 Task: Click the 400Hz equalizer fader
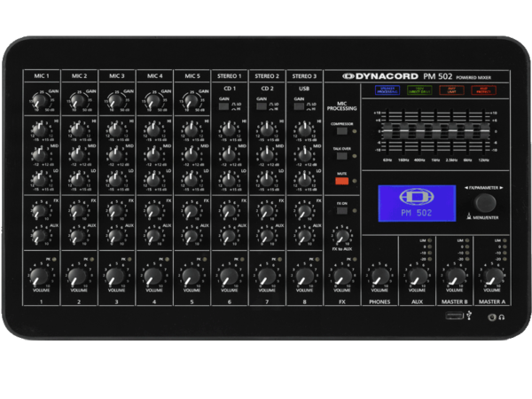[419, 131]
